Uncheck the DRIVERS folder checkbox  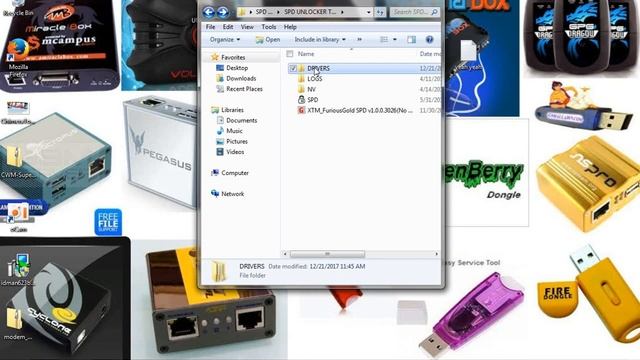point(293,68)
